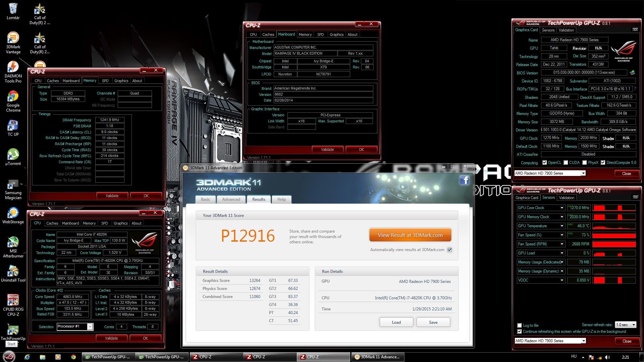Image resolution: width=644 pixels, height=362 pixels.
Task: Switch to the Advanced tab in 3DMark
Action: point(231,199)
